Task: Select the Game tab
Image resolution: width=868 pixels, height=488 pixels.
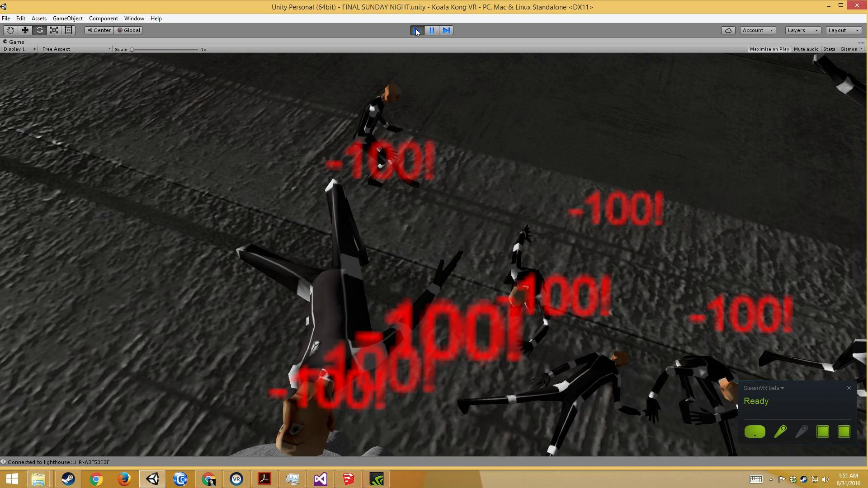Action: tap(14, 42)
